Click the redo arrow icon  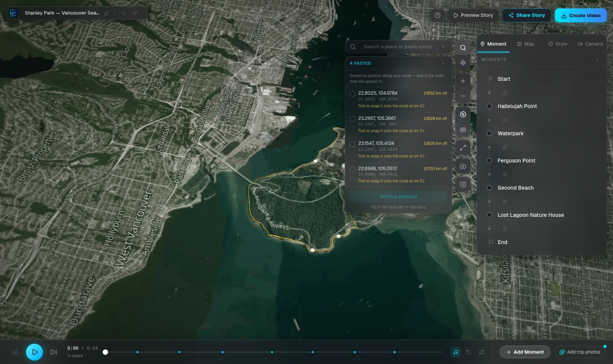coord(135,13)
